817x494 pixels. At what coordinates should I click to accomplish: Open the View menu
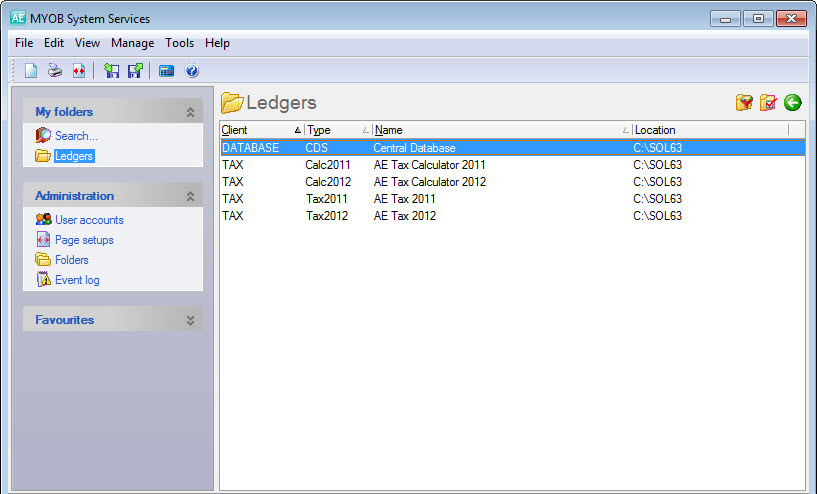(x=87, y=43)
